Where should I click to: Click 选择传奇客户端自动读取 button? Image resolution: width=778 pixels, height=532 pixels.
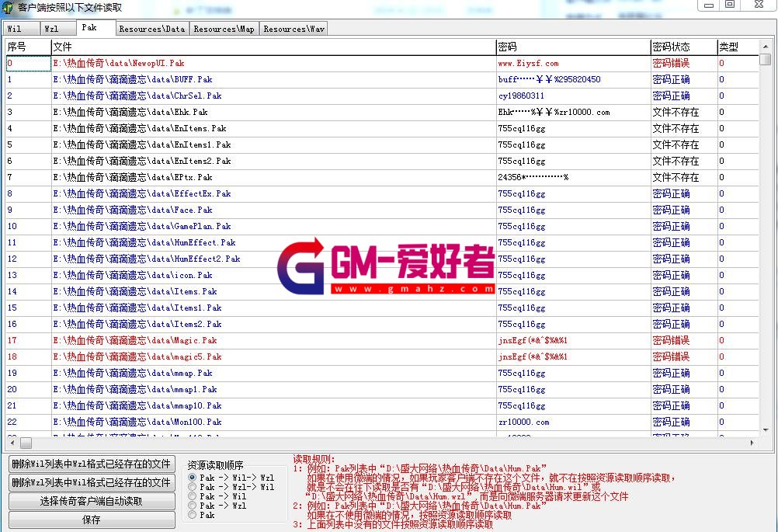92,501
